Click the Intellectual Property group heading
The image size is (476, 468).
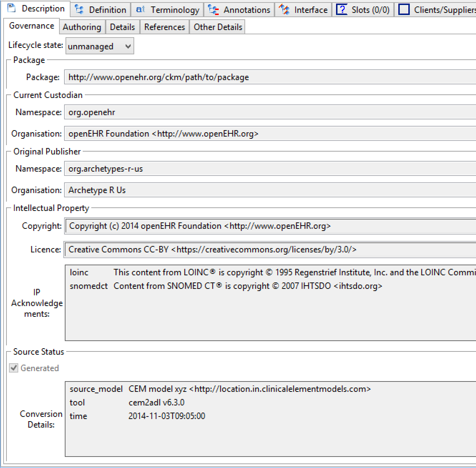tap(51, 208)
